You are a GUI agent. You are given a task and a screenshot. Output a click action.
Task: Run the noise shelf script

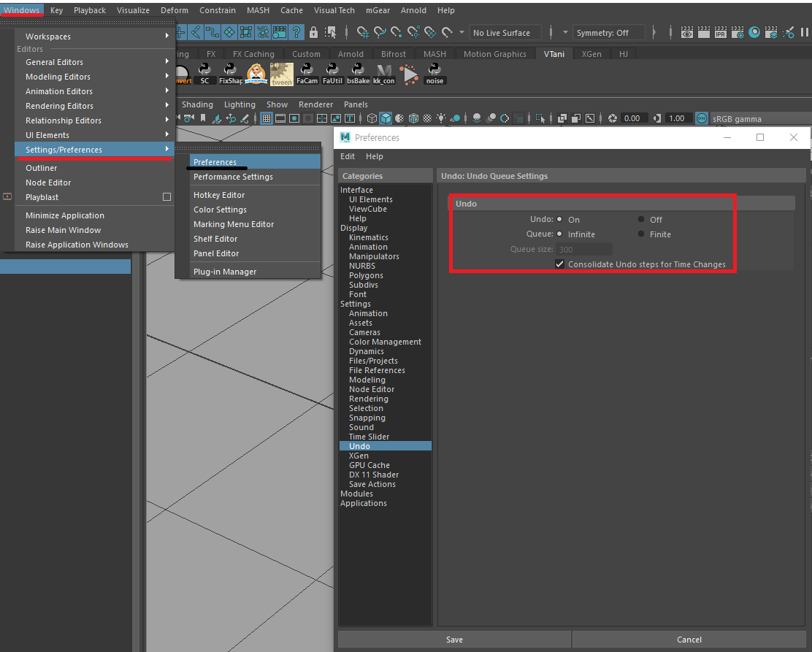pyautogui.click(x=434, y=74)
